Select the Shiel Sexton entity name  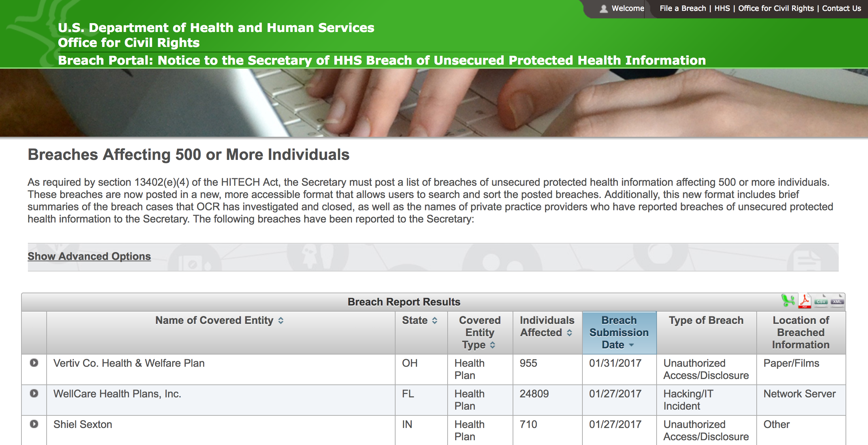pyautogui.click(x=83, y=424)
